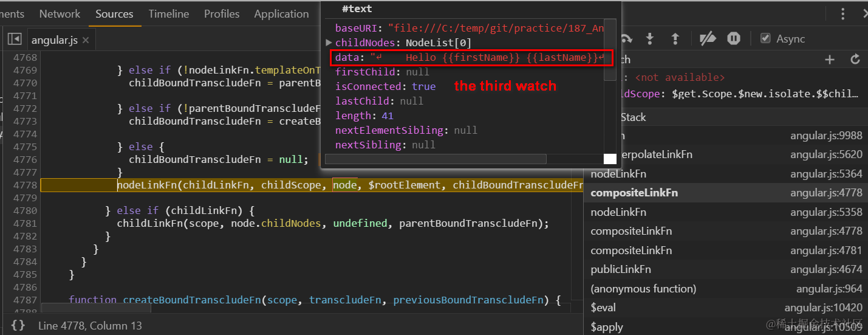Click the not available watch value
Viewport: 868px width, 335px height.
(x=680, y=77)
